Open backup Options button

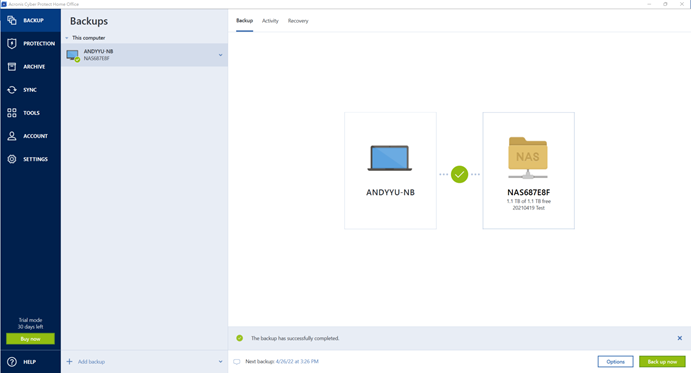click(x=615, y=362)
